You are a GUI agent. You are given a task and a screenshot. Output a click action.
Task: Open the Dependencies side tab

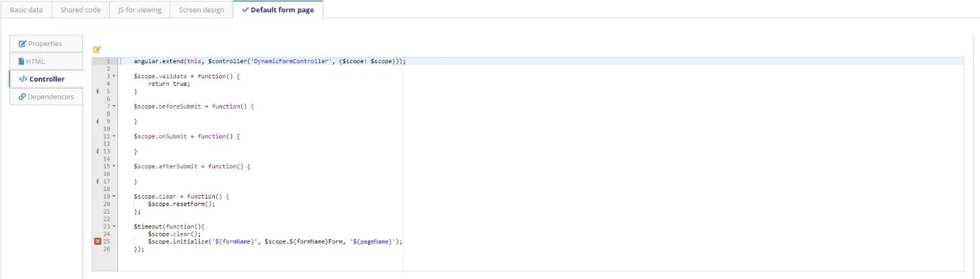pyautogui.click(x=46, y=97)
